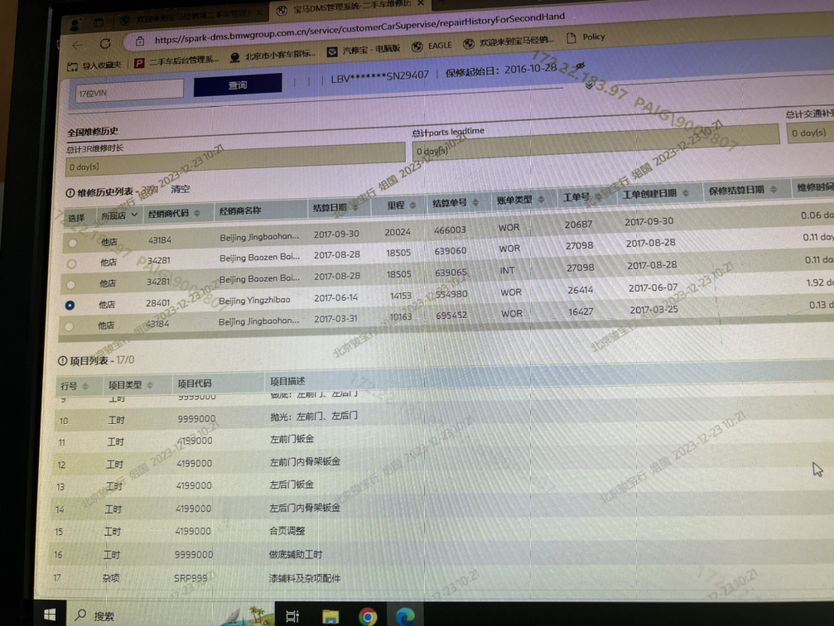
Task: Click dealer name Beijing Yingzhibao
Action: click(254, 301)
